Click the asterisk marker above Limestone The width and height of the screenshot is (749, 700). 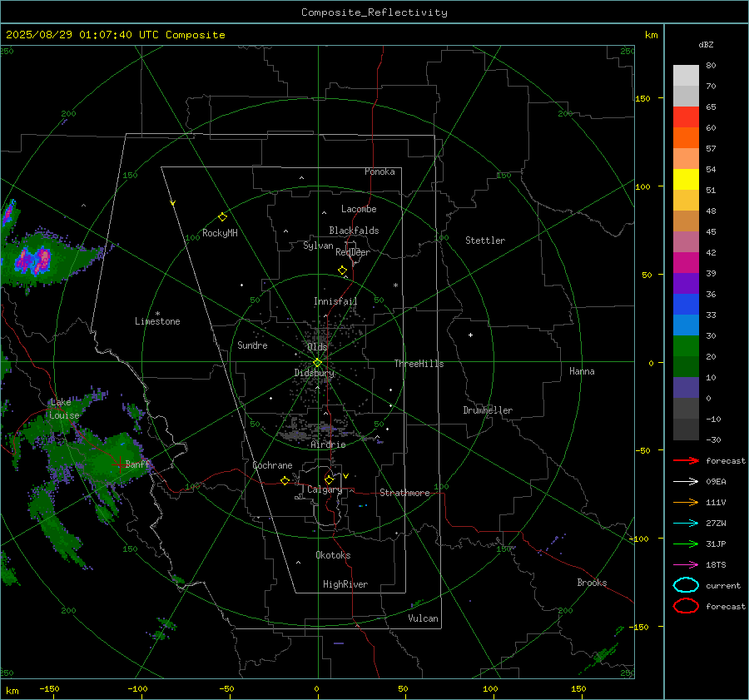[157, 314]
